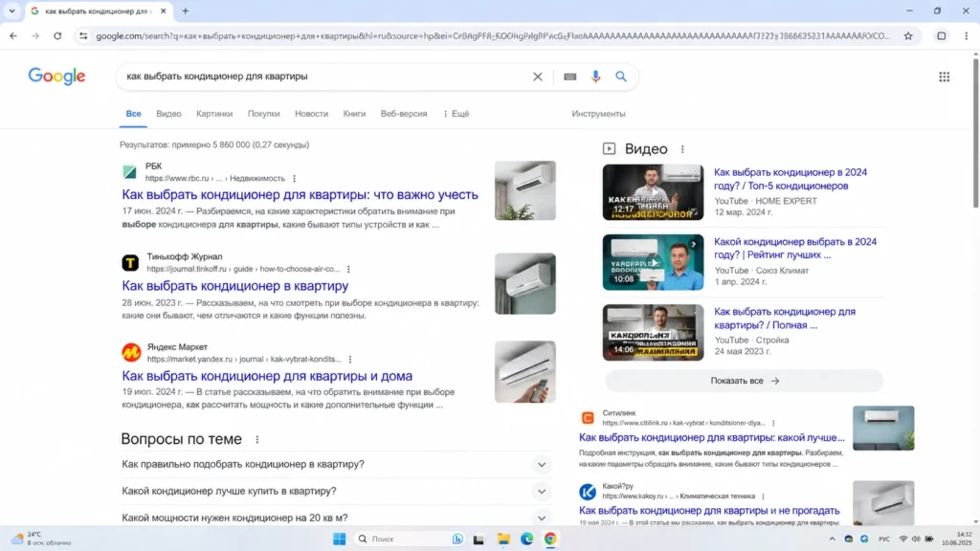Switch to the Все tab

point(133,114)
